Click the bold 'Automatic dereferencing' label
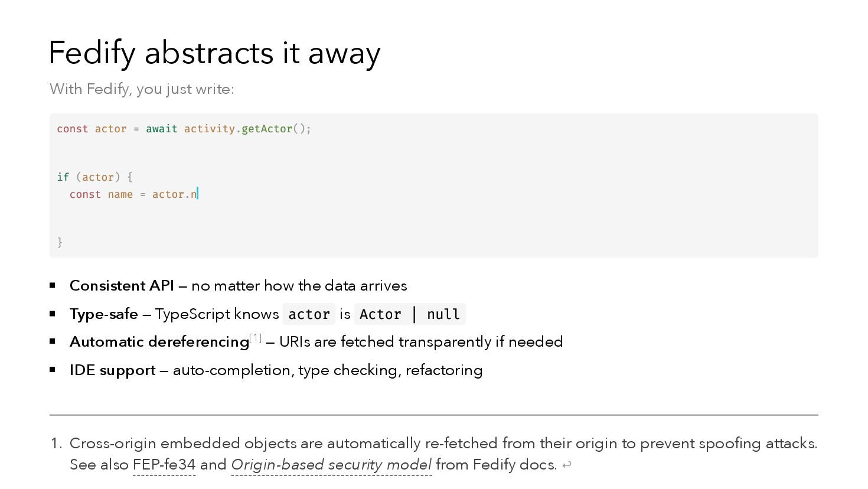 (x=159, y=342)
